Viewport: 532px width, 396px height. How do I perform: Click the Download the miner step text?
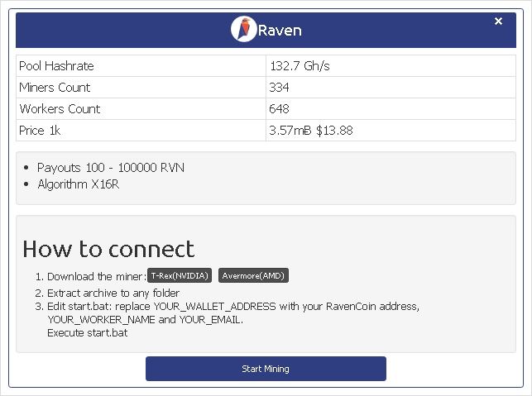click(x=97, y=277)
